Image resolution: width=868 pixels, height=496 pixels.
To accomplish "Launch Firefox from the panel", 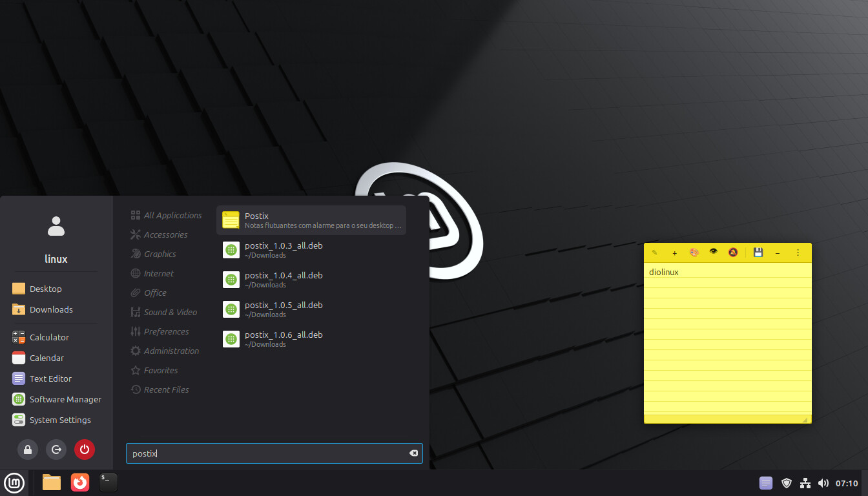I will coord(80,482).
